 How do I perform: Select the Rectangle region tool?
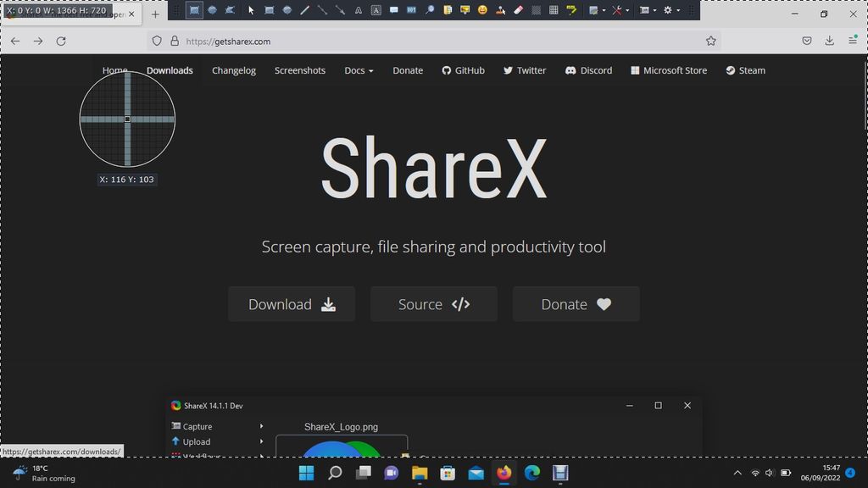(x=193, y=9)
